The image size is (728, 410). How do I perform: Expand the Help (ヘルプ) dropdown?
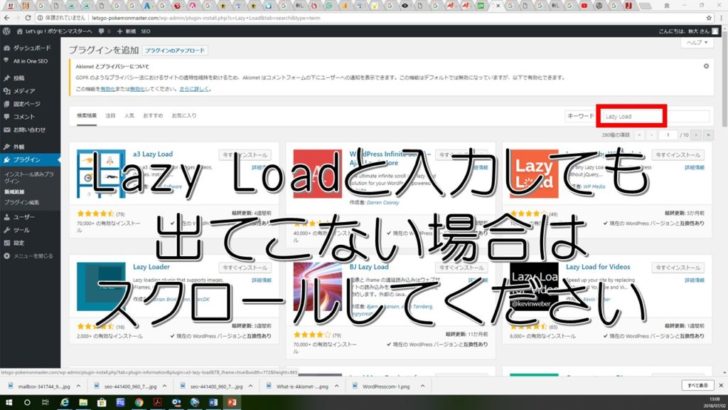[697, 42]
